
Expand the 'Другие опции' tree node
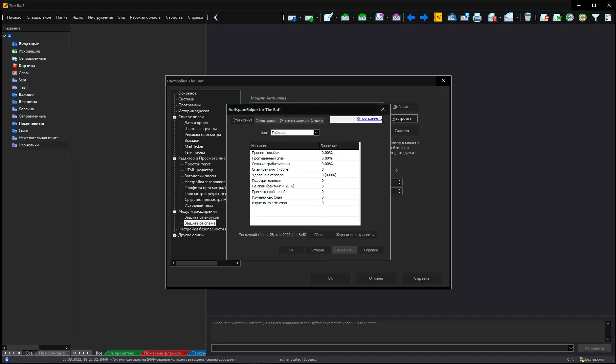(x=175, y=235)
